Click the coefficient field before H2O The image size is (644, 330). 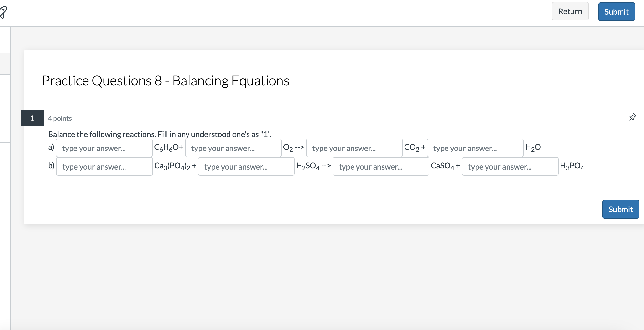(x=475, y=148)
